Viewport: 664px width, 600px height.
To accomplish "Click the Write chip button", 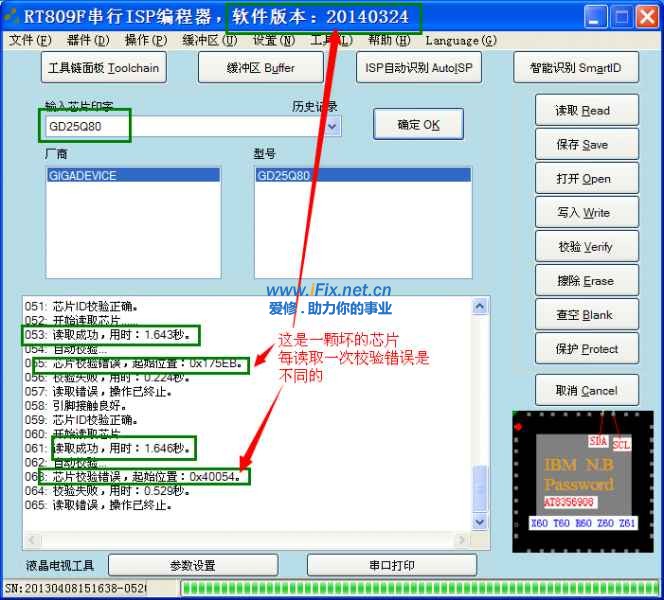I will [x=583, y=213].
